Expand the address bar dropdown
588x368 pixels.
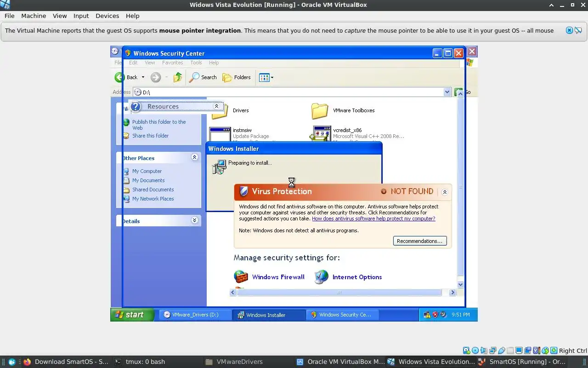click(x=447, y=92)
